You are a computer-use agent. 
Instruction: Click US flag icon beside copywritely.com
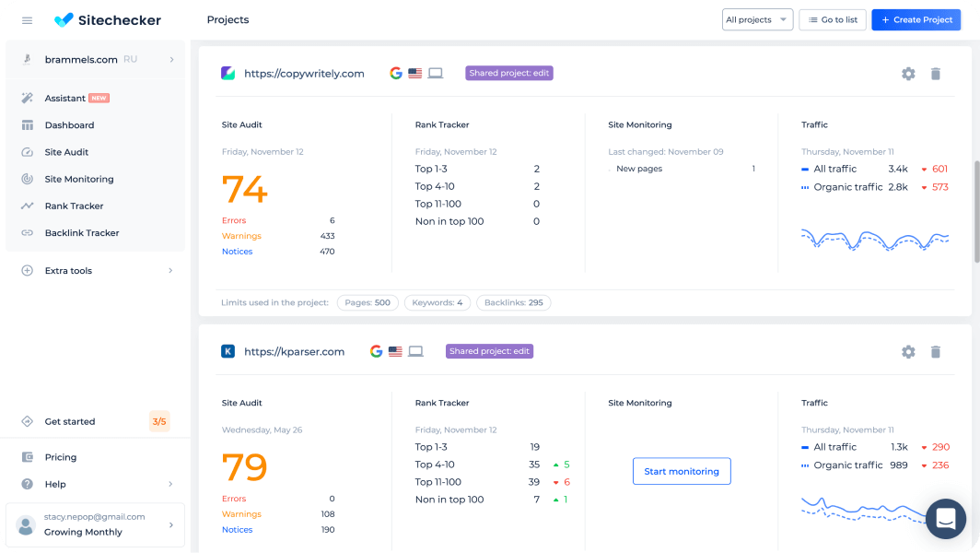click(415, 73)
